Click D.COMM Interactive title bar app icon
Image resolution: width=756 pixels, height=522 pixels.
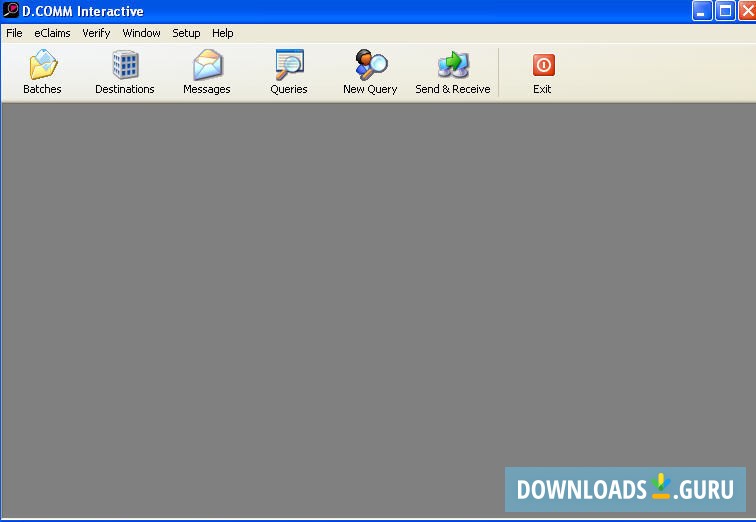[11, 10]
